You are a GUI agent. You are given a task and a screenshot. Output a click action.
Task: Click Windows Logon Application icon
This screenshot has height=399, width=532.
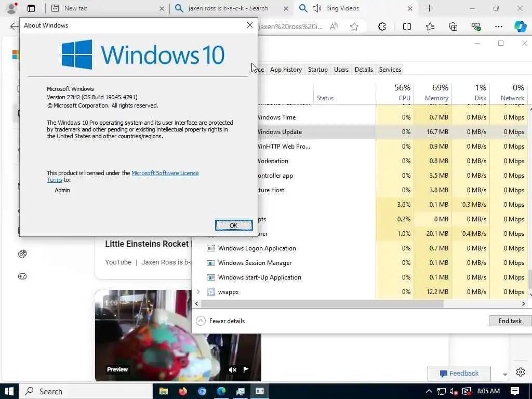coord(211,248)
